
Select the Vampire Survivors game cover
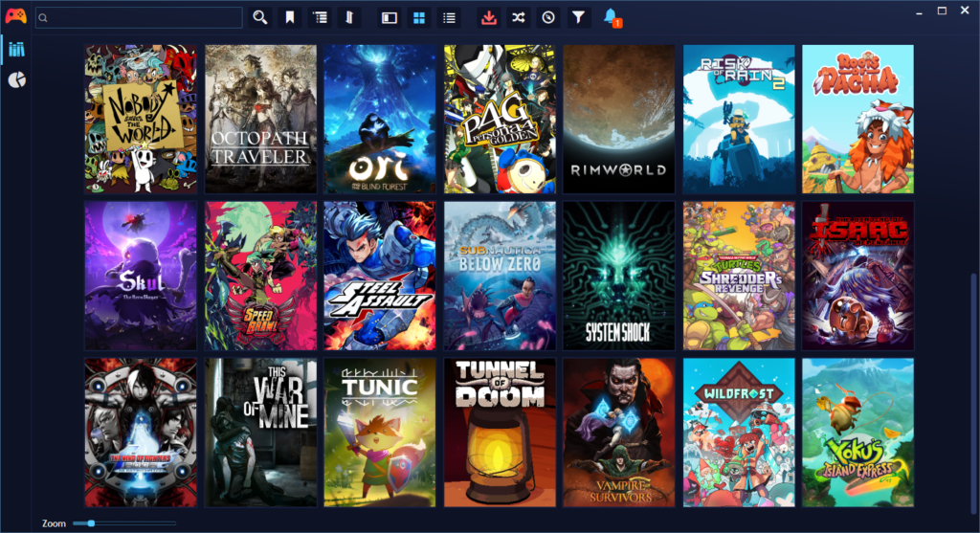(x=619, y=433)
